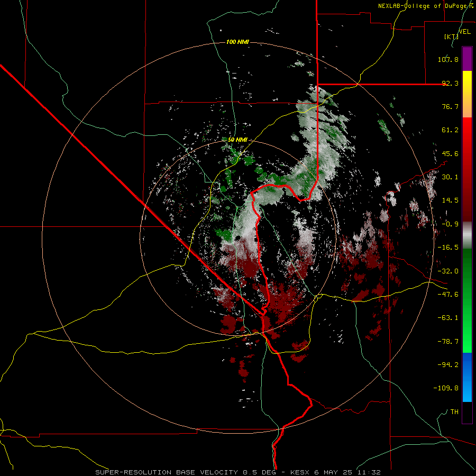
Task: Click the 'TH' legend label
Action: tap(454, 412)
